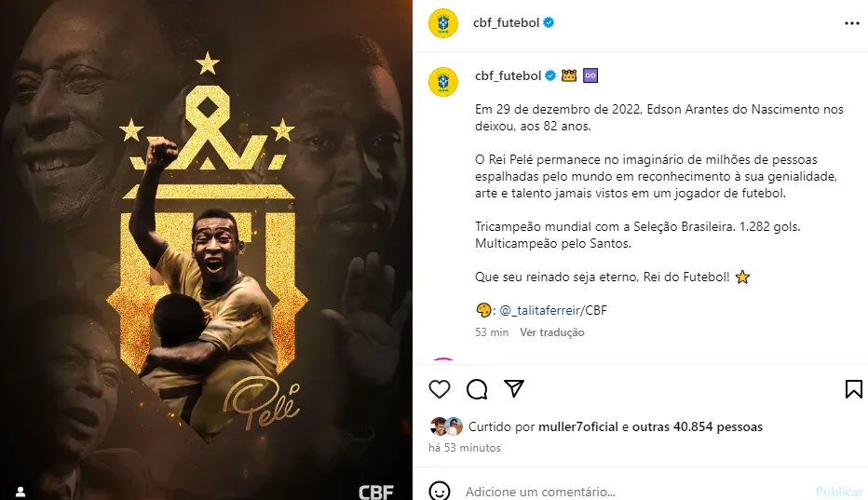Screen dimensions: 868x500
Task: View 'outras 40.854 pessoas' likes list
Action: pyautogui.click(x=698, y=427)
